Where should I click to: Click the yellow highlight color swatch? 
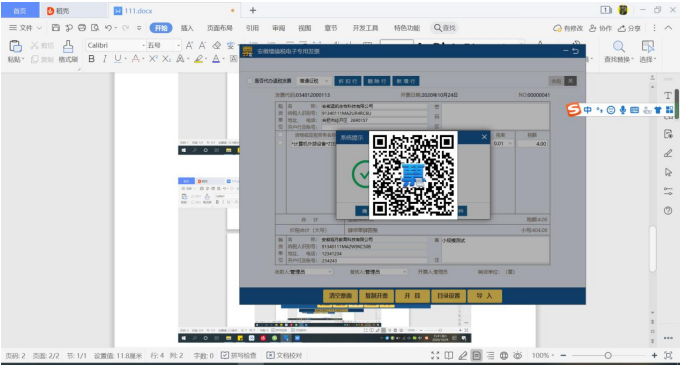click(x=199, y=59)
